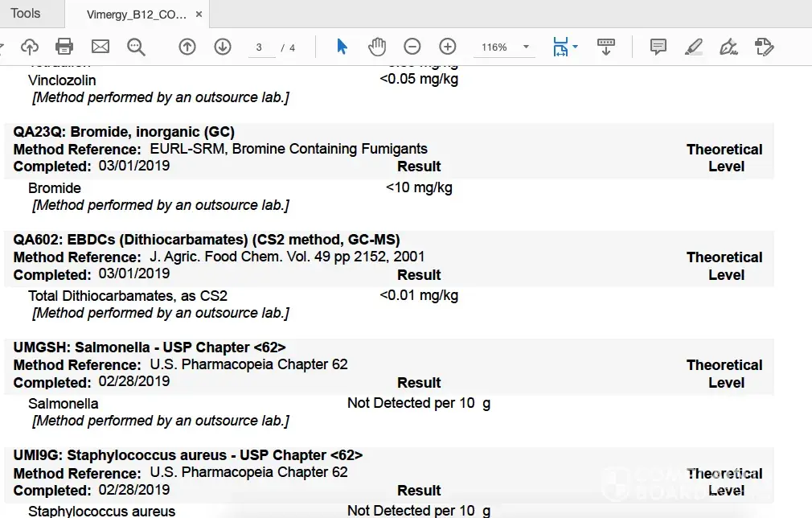812x518 pixels.
Task: Click the EURL-SRM, Bromine Containing Fumigants text
Action: point(289,149)
